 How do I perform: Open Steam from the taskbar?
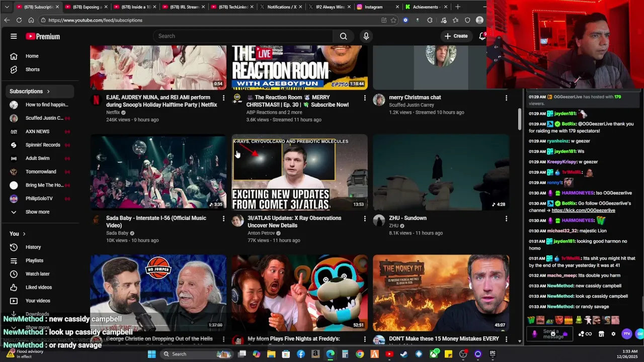(404, 354)
